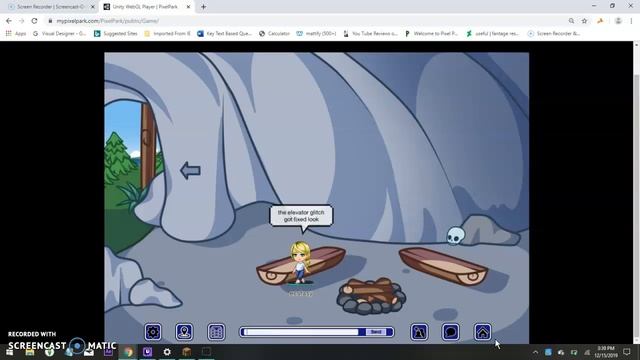Open the Apps bookmarks shortcut
The image size is (640, 360).
click(16, 34)
